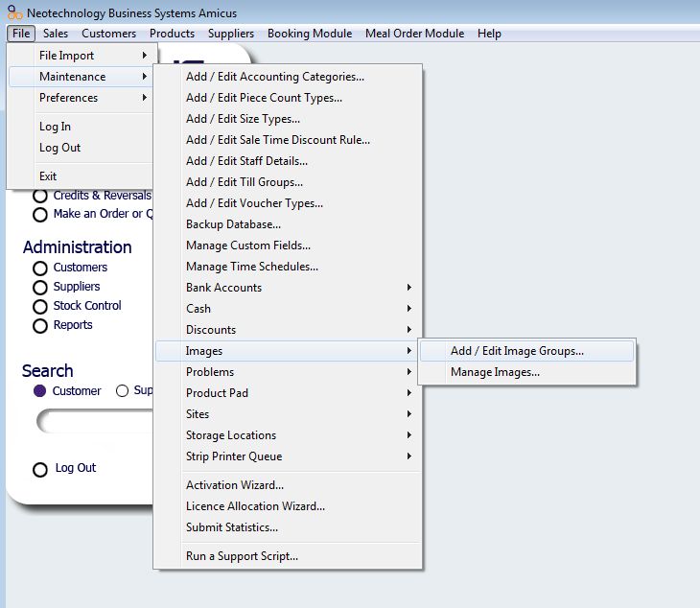Open Stock Control under Administration

(87, 306)
